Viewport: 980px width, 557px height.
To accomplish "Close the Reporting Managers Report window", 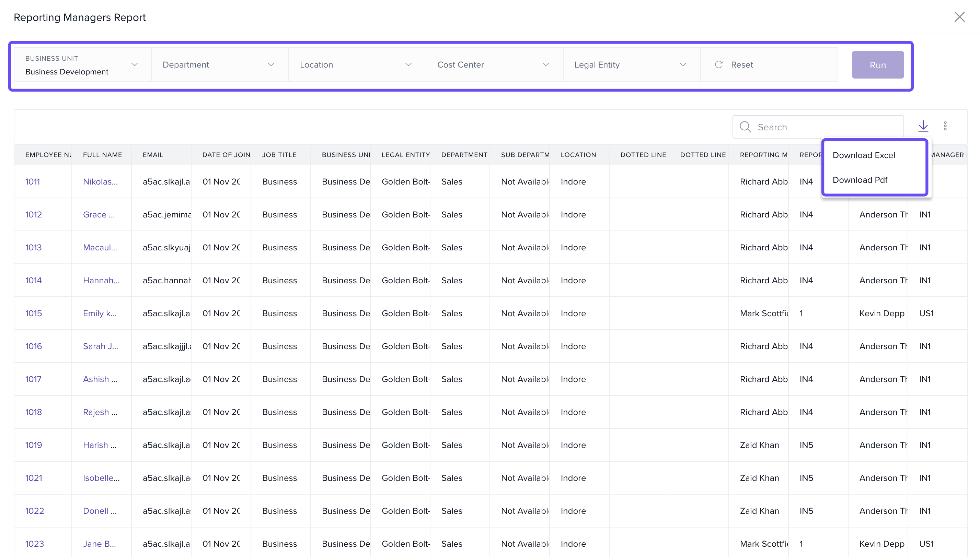I will pos(959,17).
